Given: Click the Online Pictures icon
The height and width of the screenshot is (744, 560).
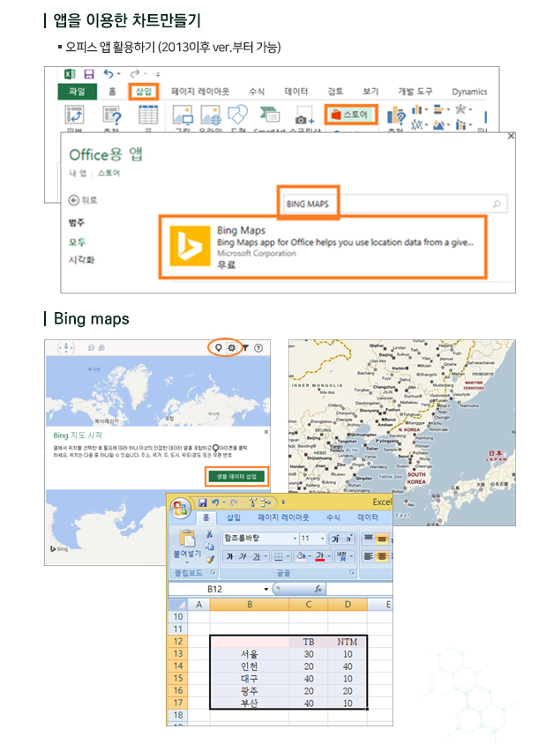Looking at the screenshot, I should [x=211, y=115].
